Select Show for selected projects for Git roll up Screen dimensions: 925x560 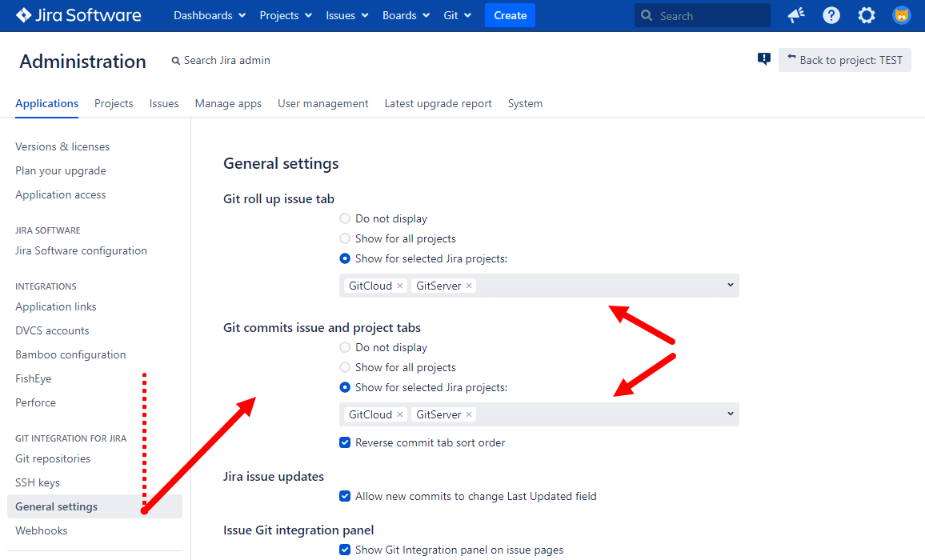click(x=345, y=258)
